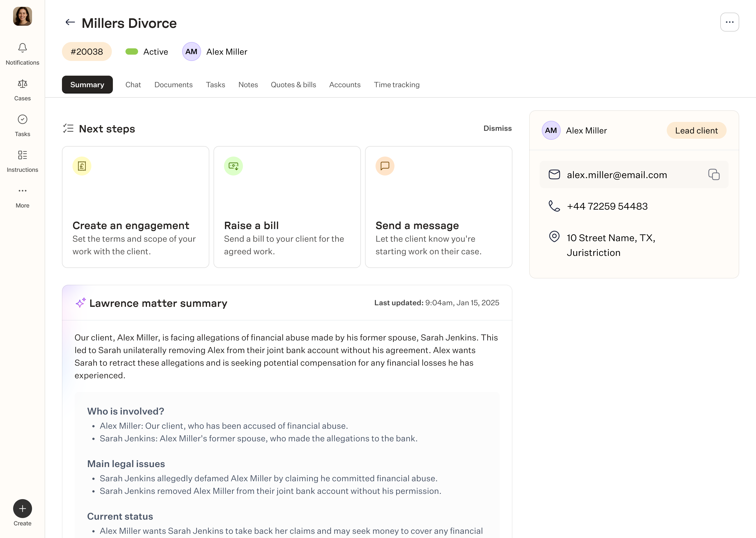
Task: Click the location pin address icon
Action: click(x=554, y=236)
